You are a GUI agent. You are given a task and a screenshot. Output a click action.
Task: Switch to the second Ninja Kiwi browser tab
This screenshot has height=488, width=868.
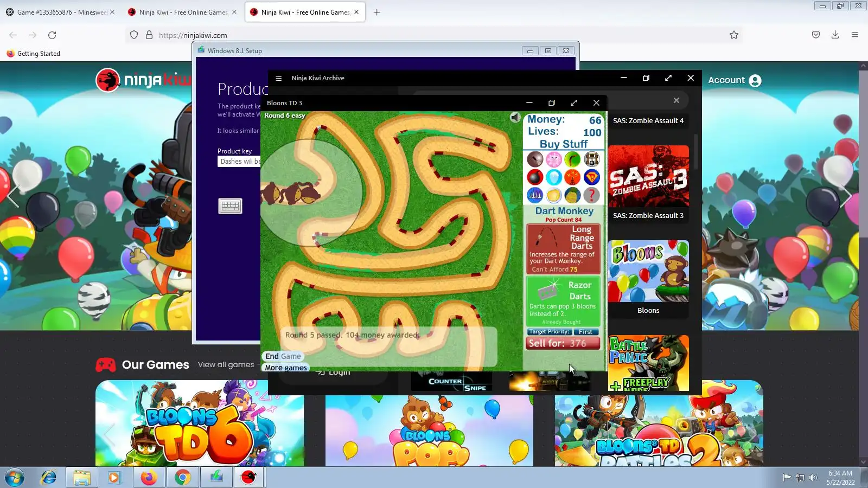point(182,12)
